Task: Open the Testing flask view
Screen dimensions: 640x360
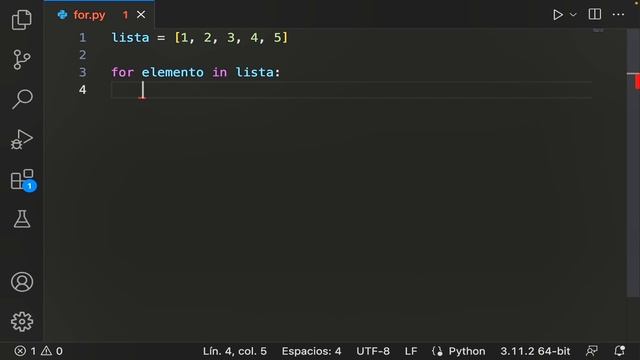Action: pos(22,219)
